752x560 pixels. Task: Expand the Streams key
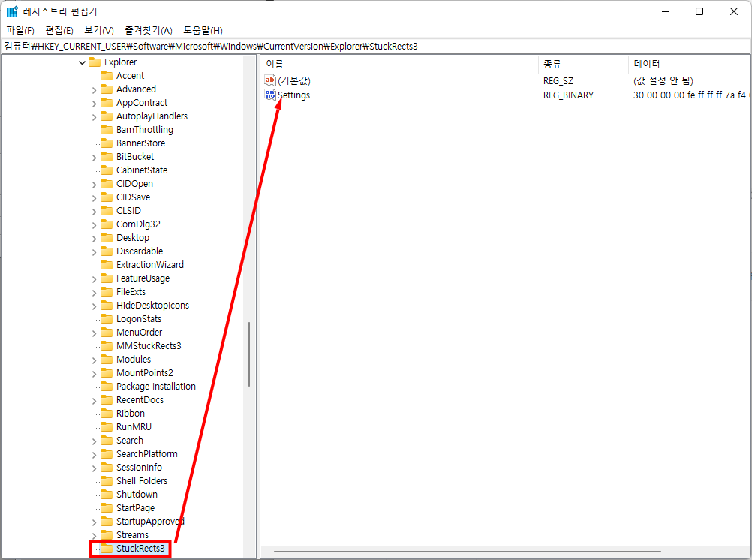(x=94, y=535)
